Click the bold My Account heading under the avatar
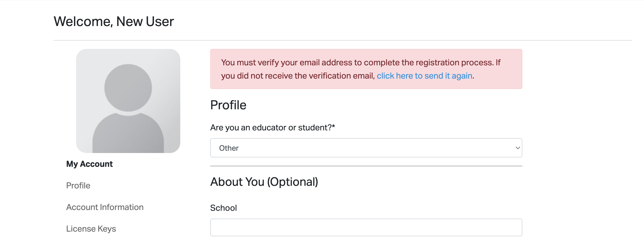This screenshot has height=242, width=644. pos(89,164)
